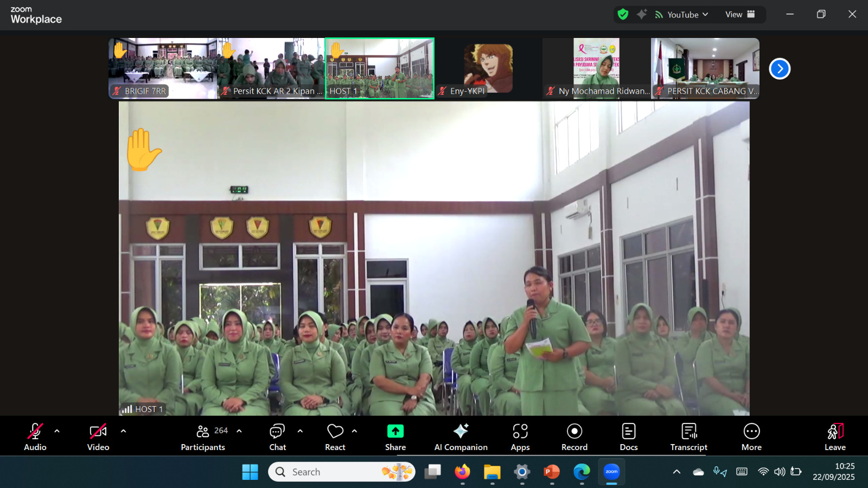This screenshot has width=868, height=488.
Task: Start recording with the Record button
Action: click(574, 436)
